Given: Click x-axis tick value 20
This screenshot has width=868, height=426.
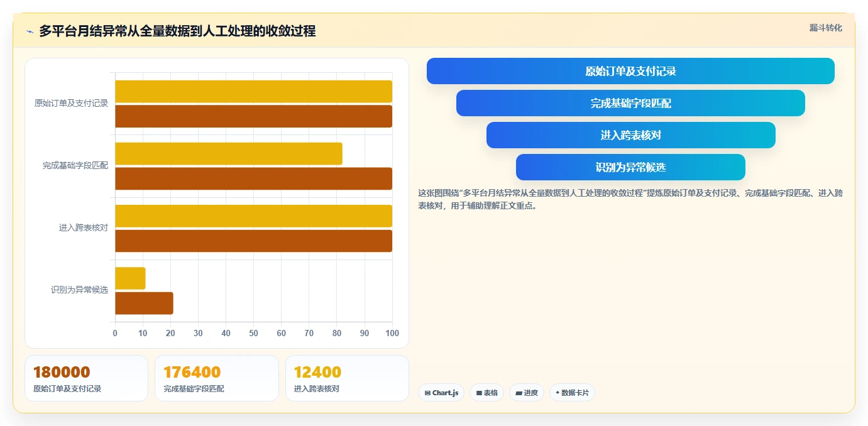Looking at the screenshot, I should [x=170, y=333].
